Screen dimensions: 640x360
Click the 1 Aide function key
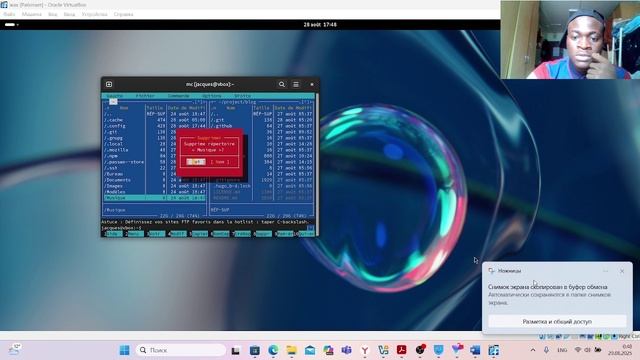(113, 234)
